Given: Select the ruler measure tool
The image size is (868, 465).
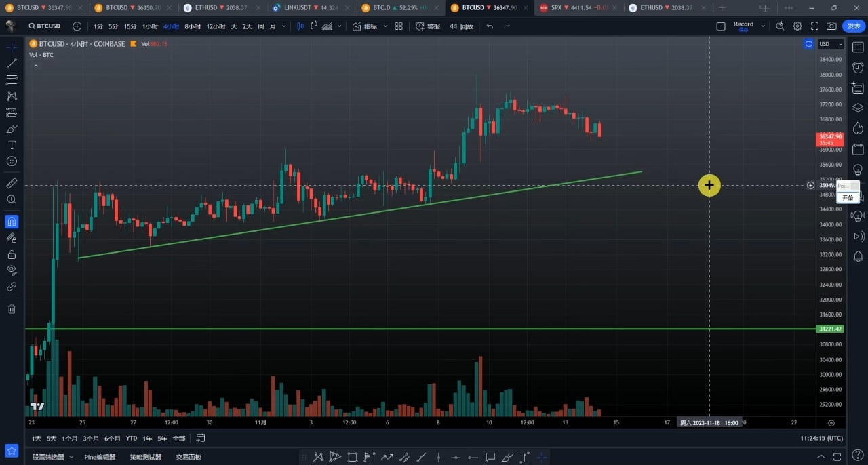Looking at the screenshot, I should [12, 183].
